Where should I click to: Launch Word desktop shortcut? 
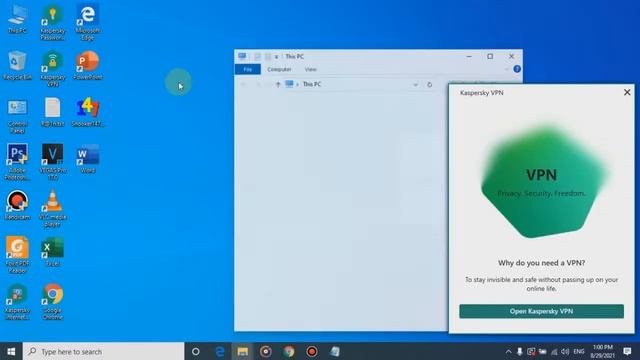click(x=88, y=158)
